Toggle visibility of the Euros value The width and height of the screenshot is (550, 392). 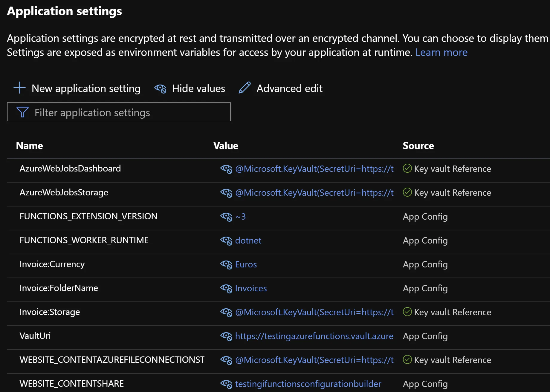click(x=227, y=265)
